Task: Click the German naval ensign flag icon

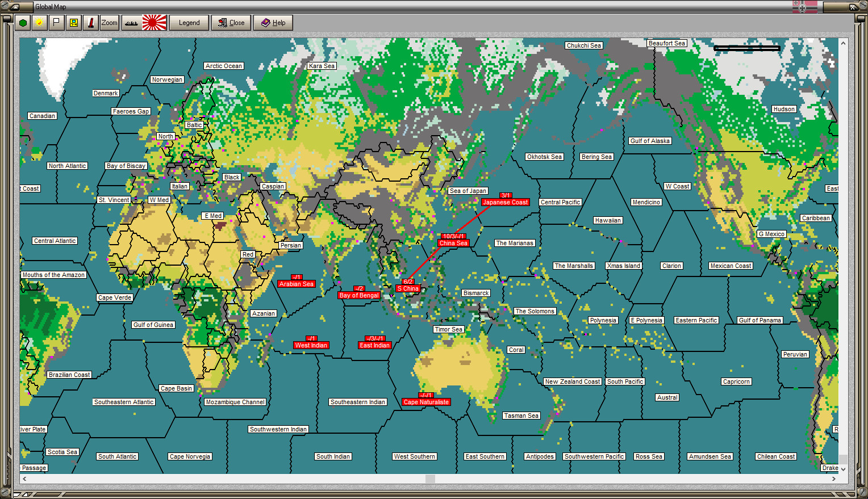Action: click(805, 7)
